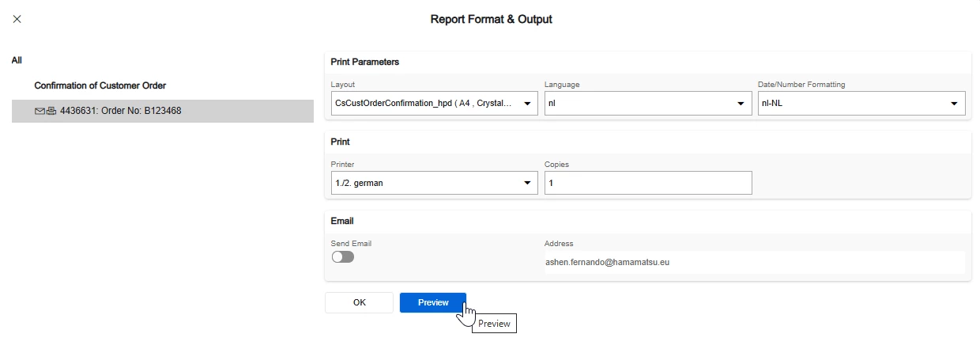This screenshot has height=349, width=980.
Task: Click the Print section header
Action: 341,142
